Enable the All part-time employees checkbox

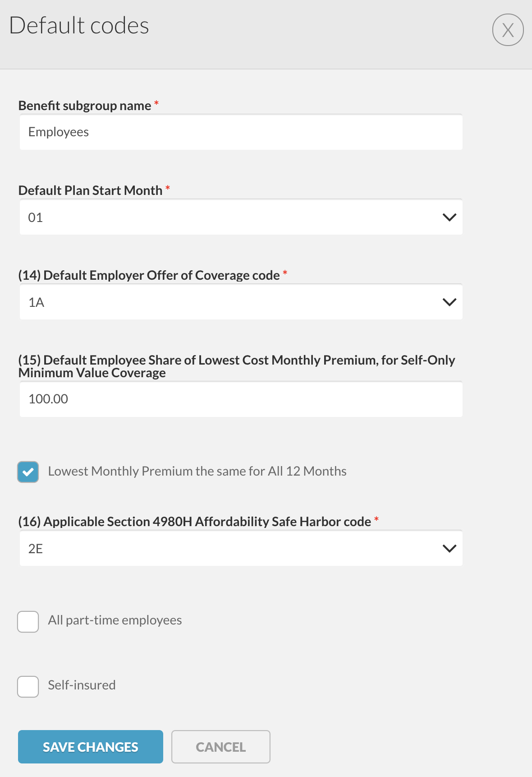(x=28, y=622)
